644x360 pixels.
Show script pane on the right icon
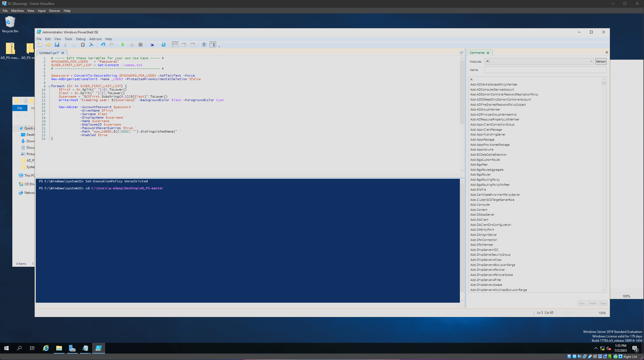[x=184, y=45]
